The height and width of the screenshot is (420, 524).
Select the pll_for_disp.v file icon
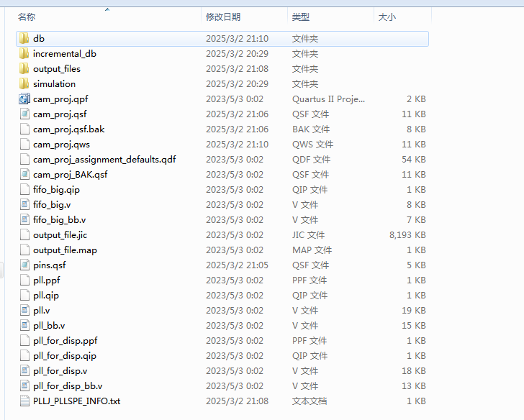point(24,371)
